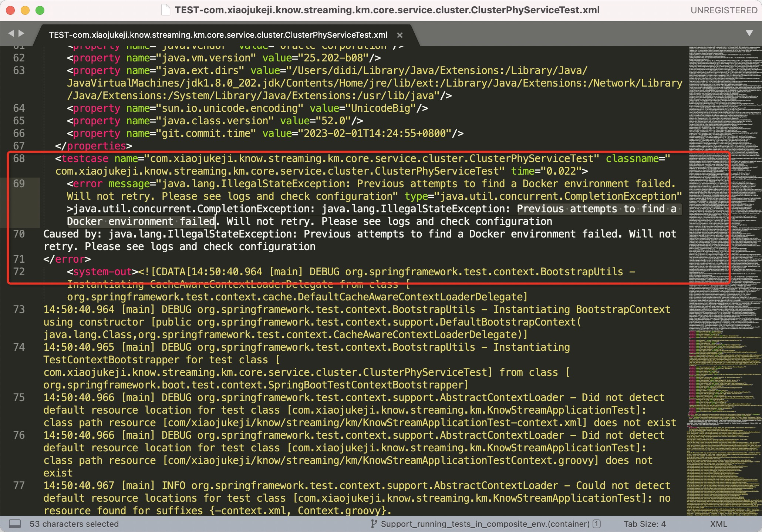
Task: Close the ClusterPhyServiceTest.xml tab
Action: [x=399, y=35]
